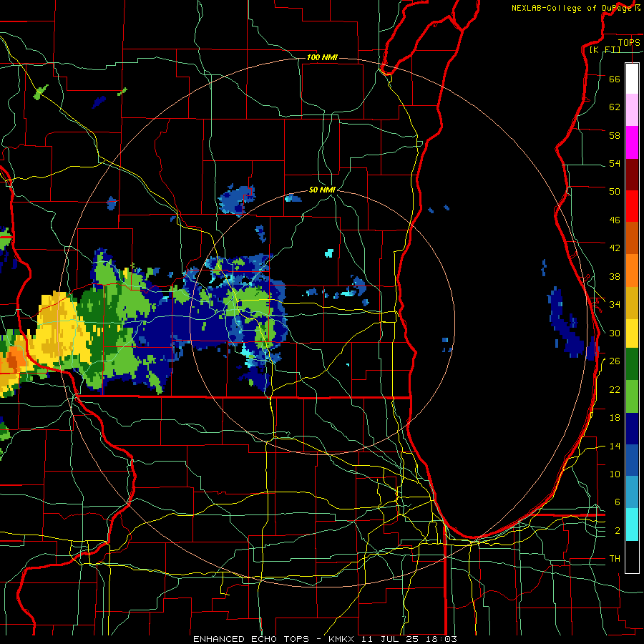Click the '2' legend value
Viewport: 644px width, 644px height.
coord(617,530)
